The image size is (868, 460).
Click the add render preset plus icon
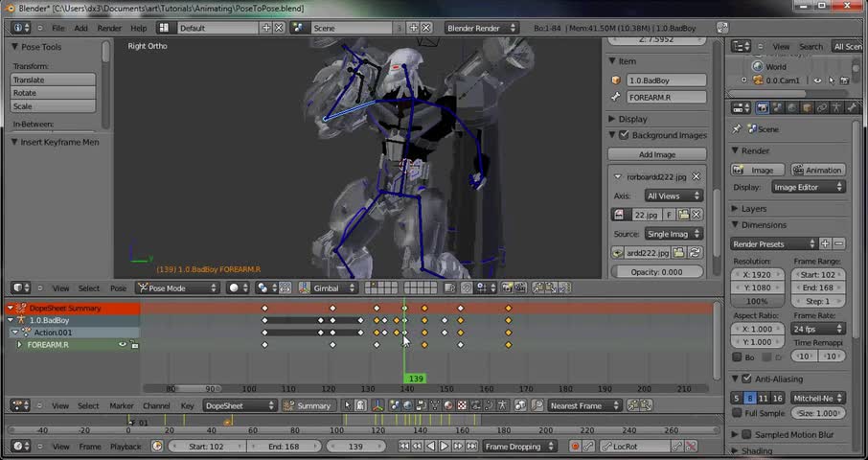pyautogui.click(x=825, y=244)
